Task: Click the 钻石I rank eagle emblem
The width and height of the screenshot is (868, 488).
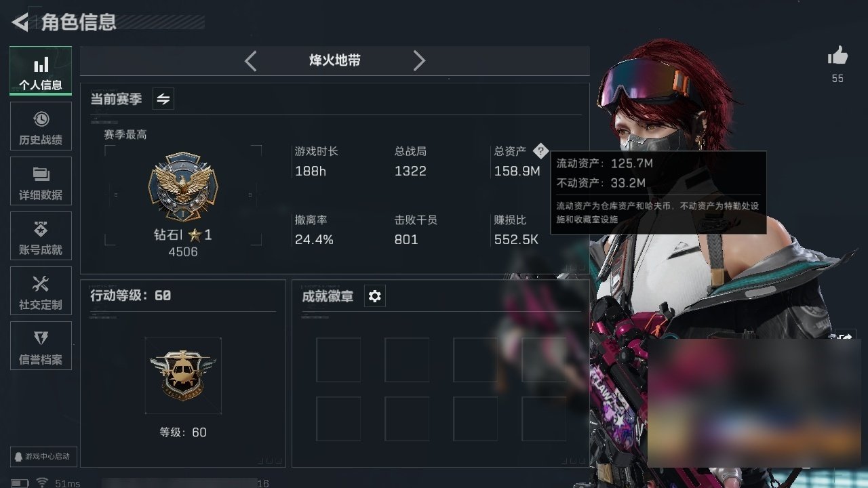Action: [x=182, y=186]
